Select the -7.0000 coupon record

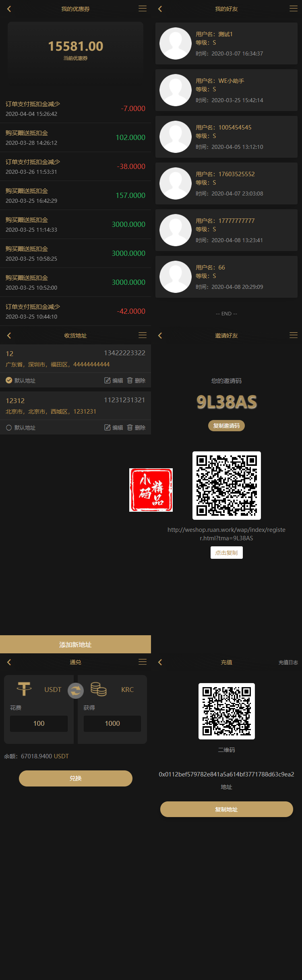coord(75,109)
